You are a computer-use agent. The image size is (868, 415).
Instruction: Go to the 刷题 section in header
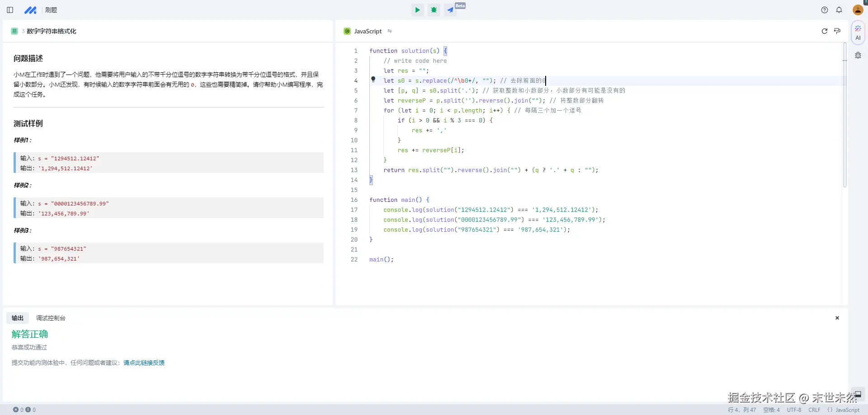pyautogui.click(x=51, y=10)
